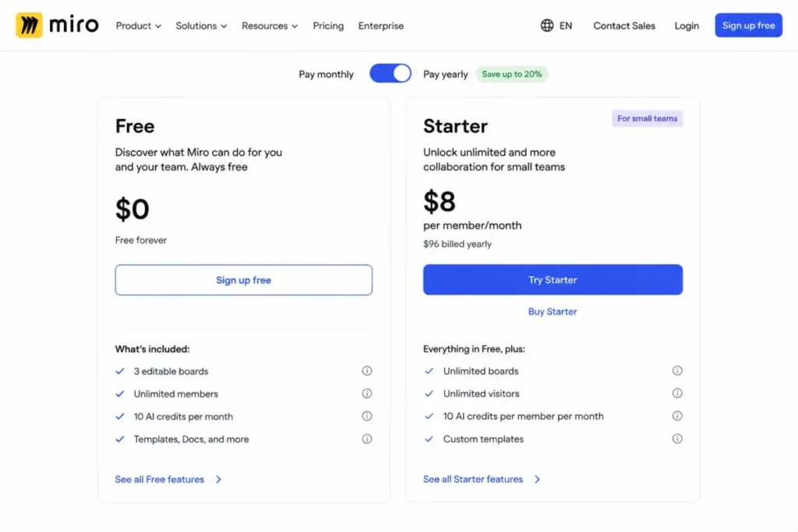The height and width of the screenshot is (532, 798).
Task: Click the Custom templates feature text
Action: pos(483,439)
